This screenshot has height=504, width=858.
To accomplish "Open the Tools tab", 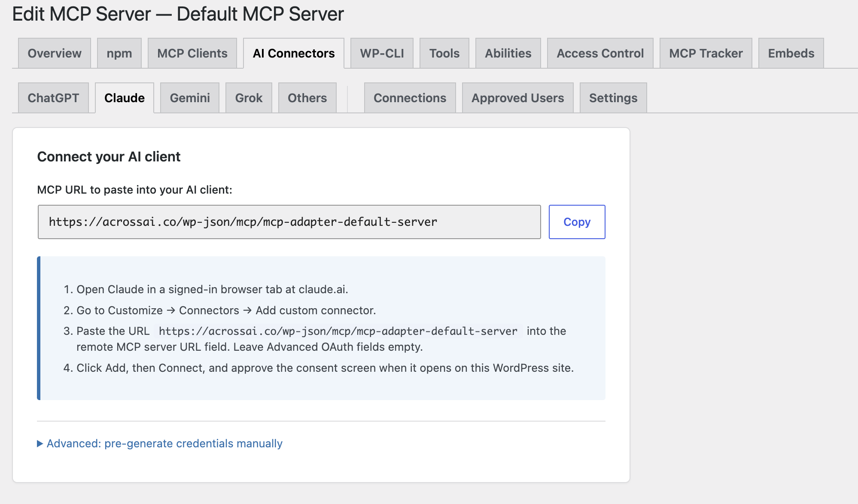I will pyautogui.click(x=444, y=53).
